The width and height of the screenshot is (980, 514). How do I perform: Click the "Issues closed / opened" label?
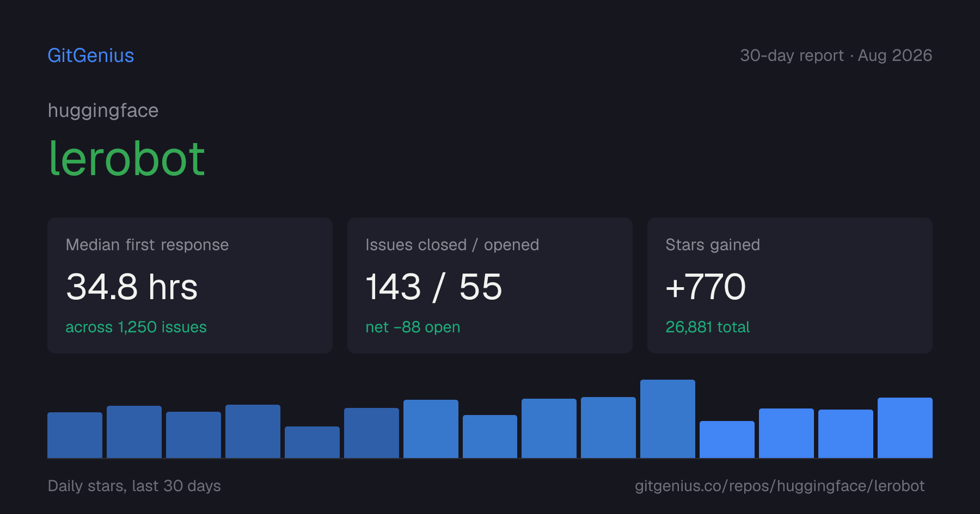click(x=452, y=245)
